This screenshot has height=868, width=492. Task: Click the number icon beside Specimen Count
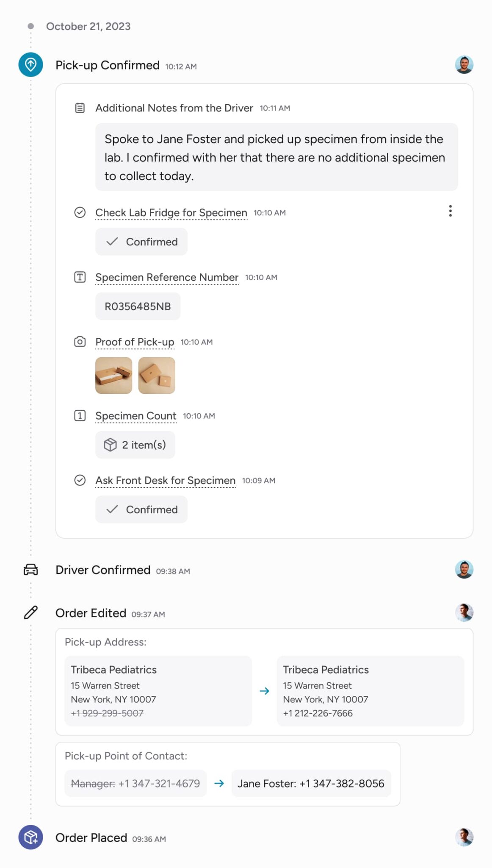click(x=80, y=416)
